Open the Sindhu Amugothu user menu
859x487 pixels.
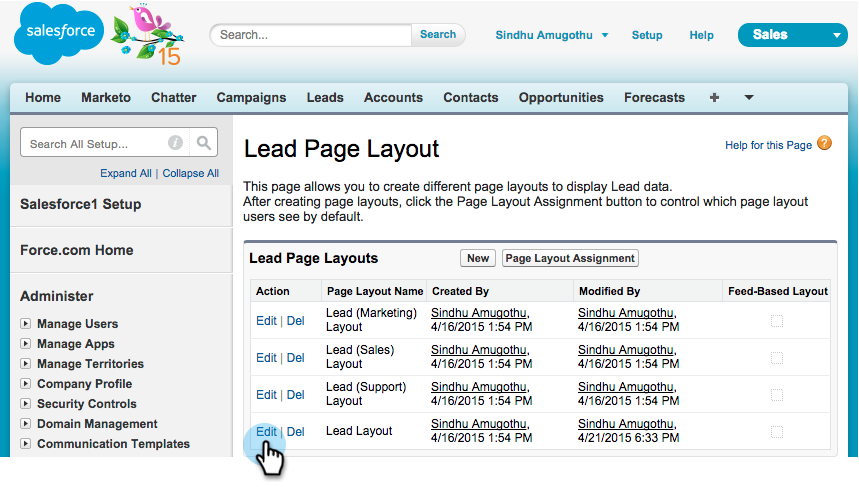(552, 35)
